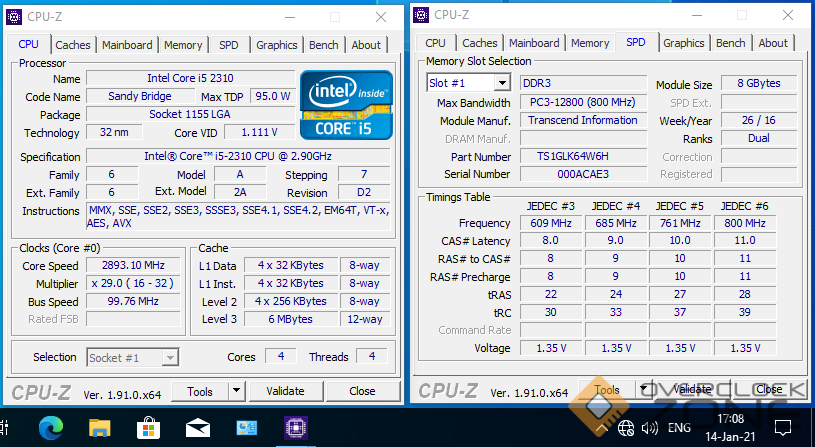Open Microsoft Store from the taskbar
The height and width of the screenshot is (447, 815).
point(149,428)
